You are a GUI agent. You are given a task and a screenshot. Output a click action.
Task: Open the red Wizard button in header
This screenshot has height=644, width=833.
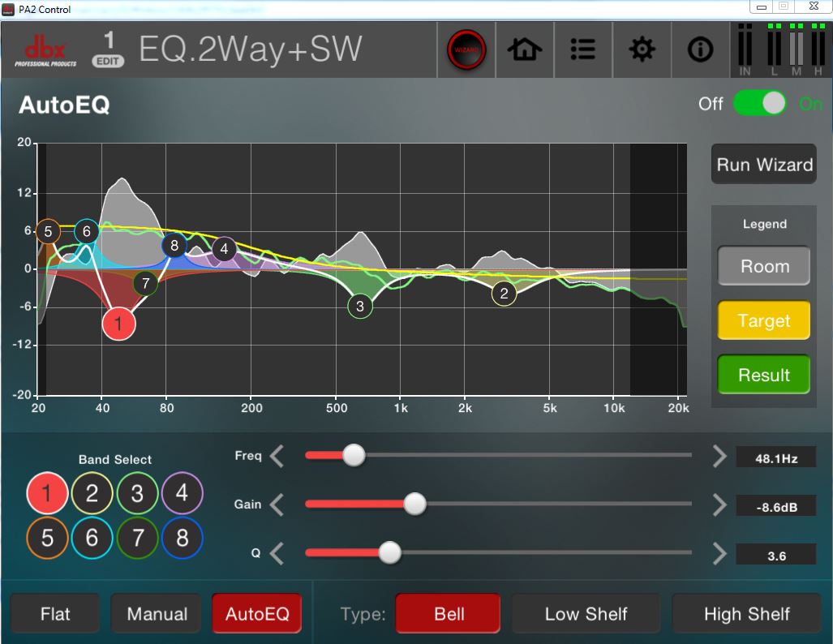click(466, 50)
